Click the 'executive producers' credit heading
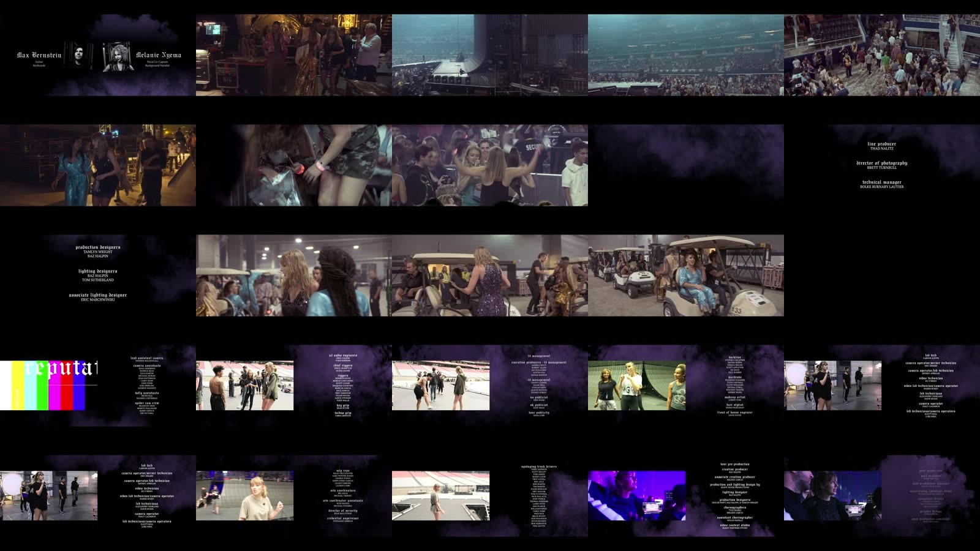The image size is (980, 551). (526, 362)
